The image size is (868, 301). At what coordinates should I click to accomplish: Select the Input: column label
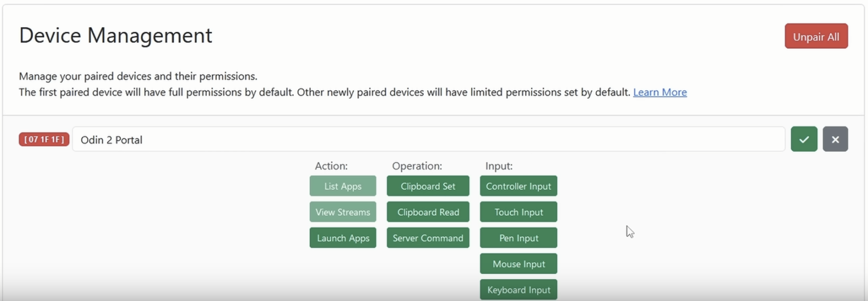(499, 166)
